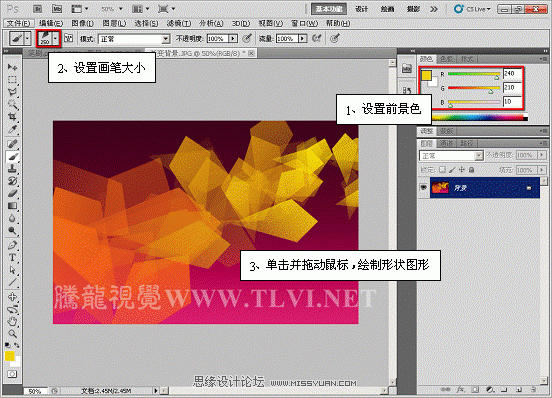Open the 流量 flow slider arrow
This screenshot has height=398, width=552.
[x=302, y=38]
